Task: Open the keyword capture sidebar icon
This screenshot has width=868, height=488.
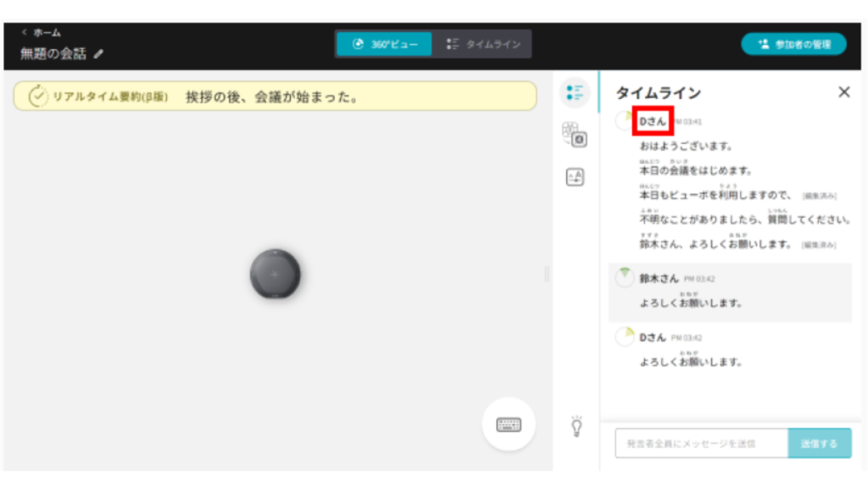Action: [x=575, y=136]
